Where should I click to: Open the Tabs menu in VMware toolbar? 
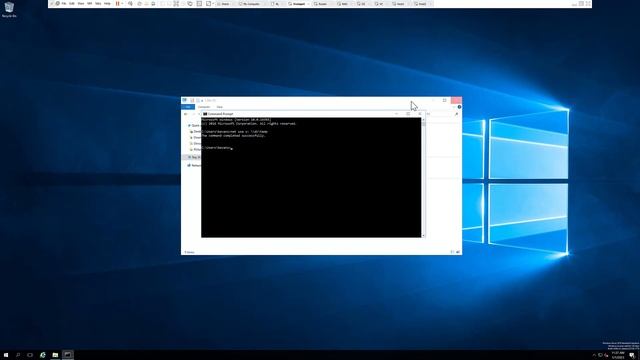(98, 4)
